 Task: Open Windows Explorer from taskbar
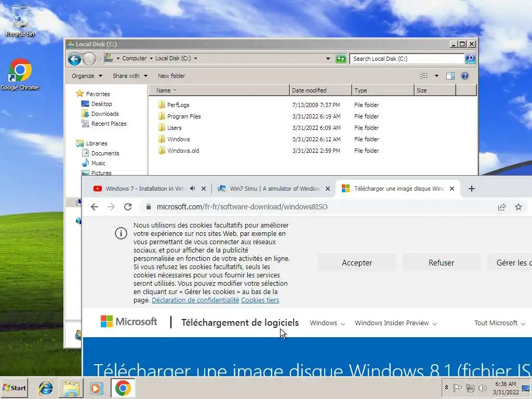pyautogui.click(x=71, y=388)
